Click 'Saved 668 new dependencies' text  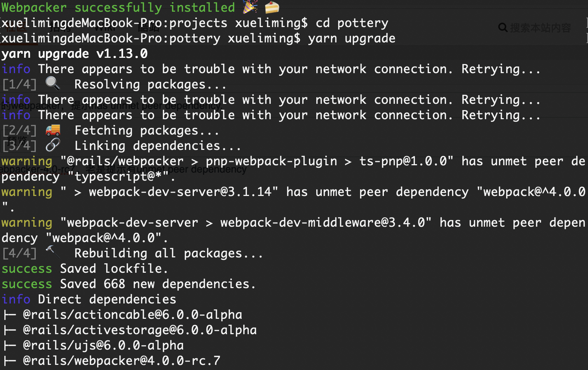[x=158, y=284]
